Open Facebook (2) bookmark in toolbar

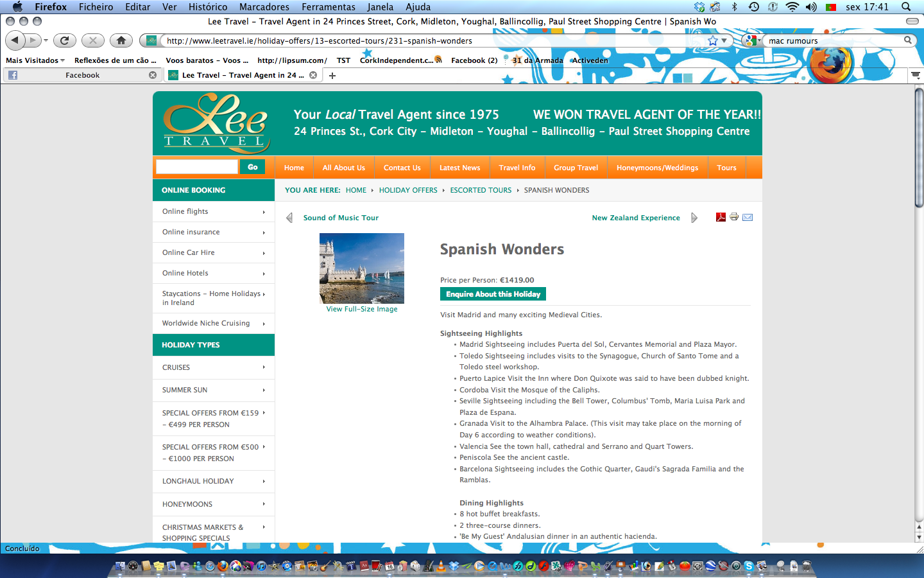[x=474, y=60]
